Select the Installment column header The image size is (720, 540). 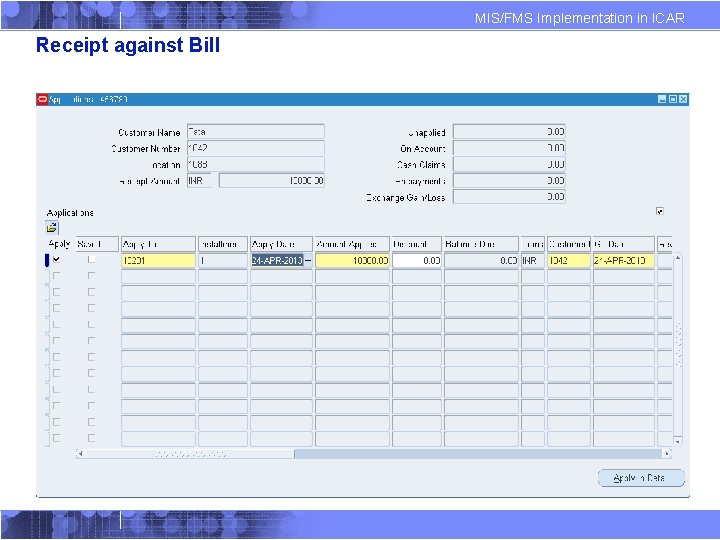tap(223, 244)
